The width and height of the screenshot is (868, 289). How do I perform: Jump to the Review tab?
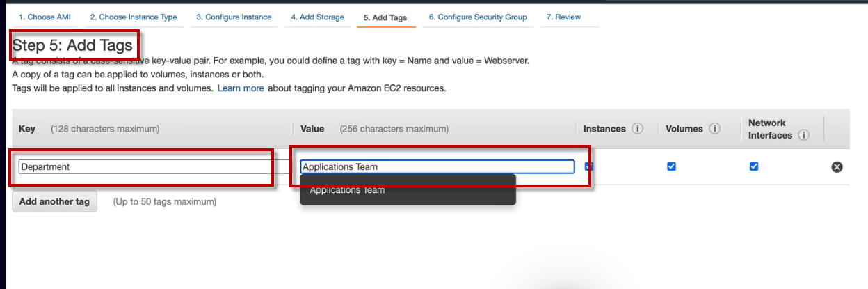pyautogui.click(x=563, y=17)
